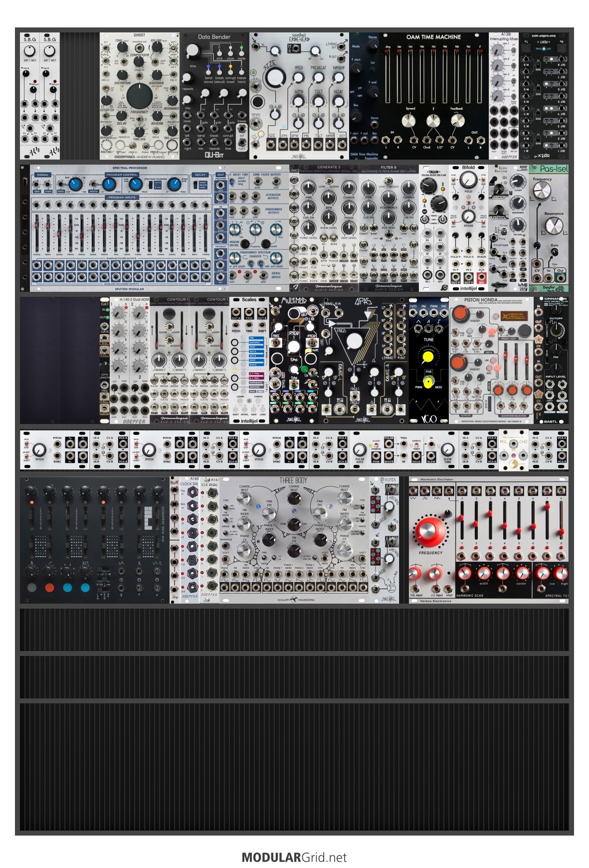Select the Doepfer A-160 Clock Divider module

[190, 540]
